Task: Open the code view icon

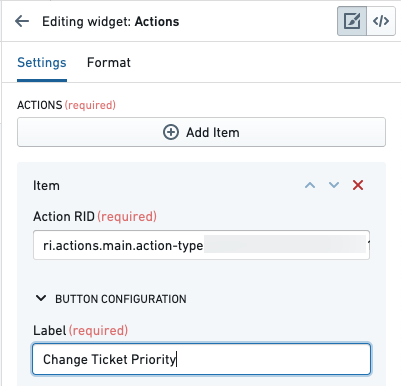Action: tap(381, 21)
